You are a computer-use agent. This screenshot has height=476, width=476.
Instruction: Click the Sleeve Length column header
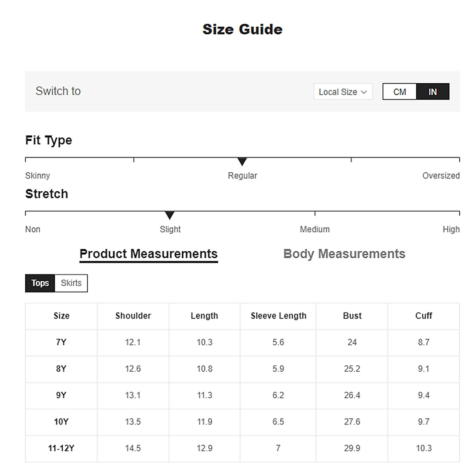pos(278,316)
